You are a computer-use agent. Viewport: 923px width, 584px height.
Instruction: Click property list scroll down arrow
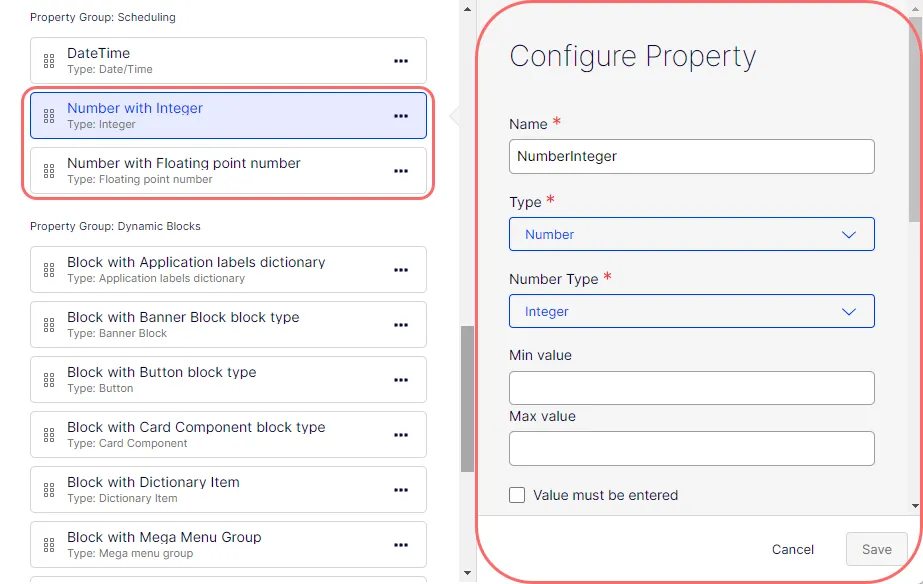tap(467, 573)
